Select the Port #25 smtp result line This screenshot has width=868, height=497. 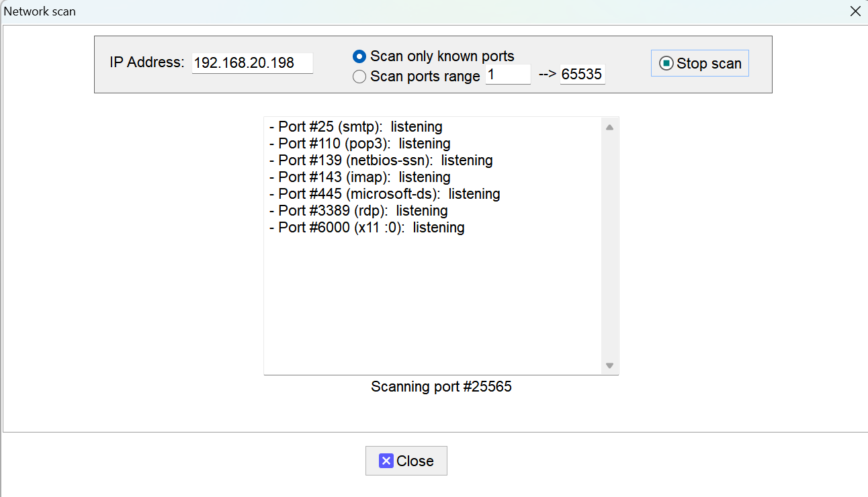coord(356,126)
